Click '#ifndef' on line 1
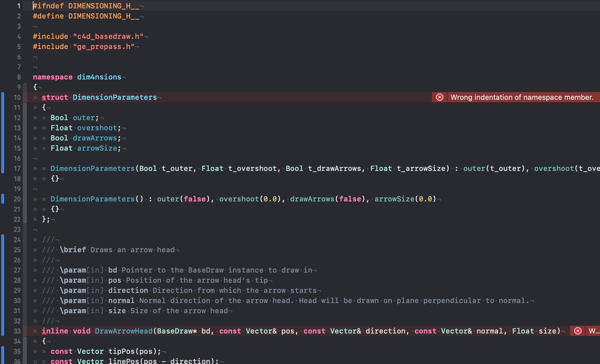This screenshot has height=364, width=600. [x=48, y=6]
